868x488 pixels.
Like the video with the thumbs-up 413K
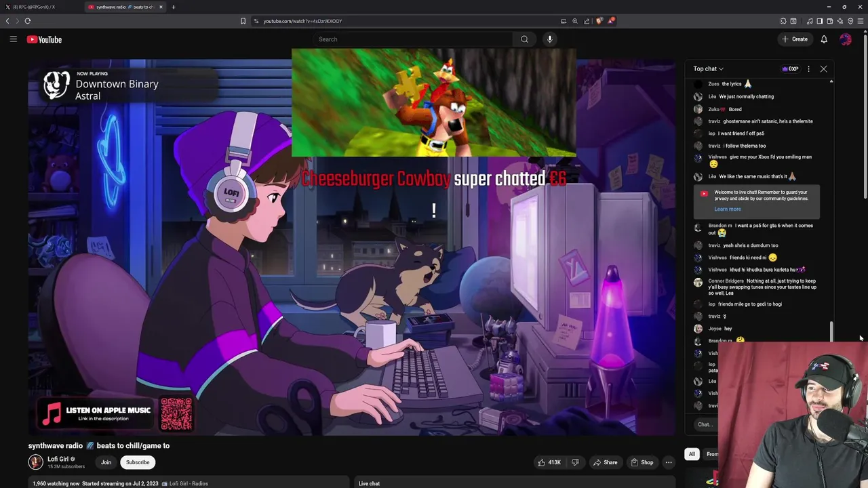pyautogui.click(x=549, y=462)
